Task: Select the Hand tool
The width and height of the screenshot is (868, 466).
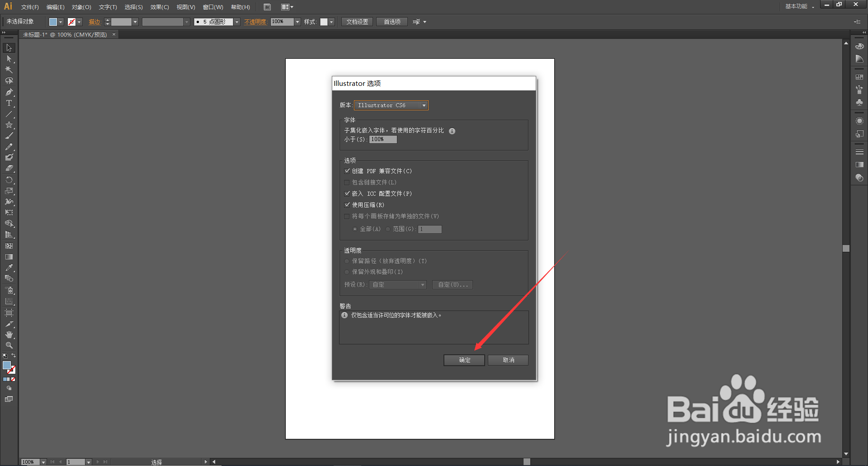Action: pyautogui.click(x=9, y=334)
